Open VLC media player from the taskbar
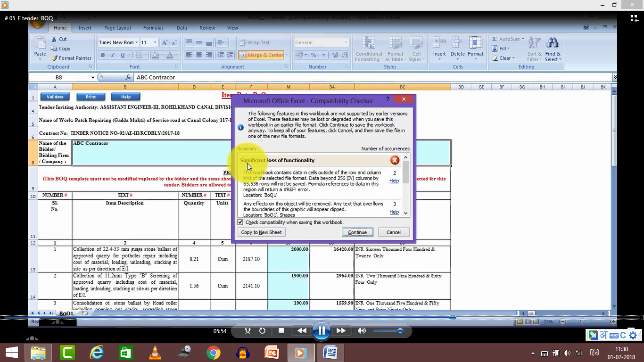 click(155, 353)
